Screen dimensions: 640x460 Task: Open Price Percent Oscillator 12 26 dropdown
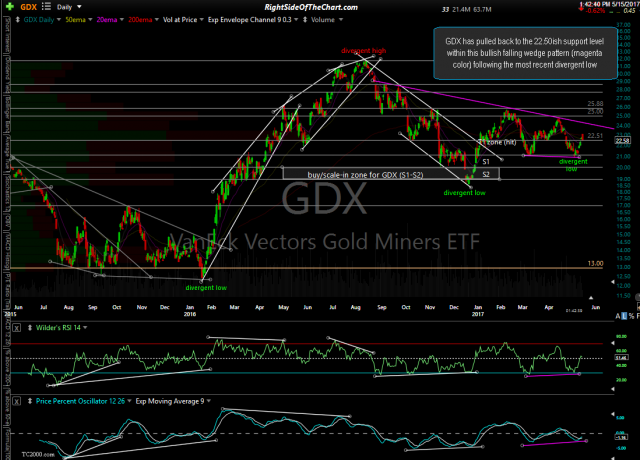(129, 401)
